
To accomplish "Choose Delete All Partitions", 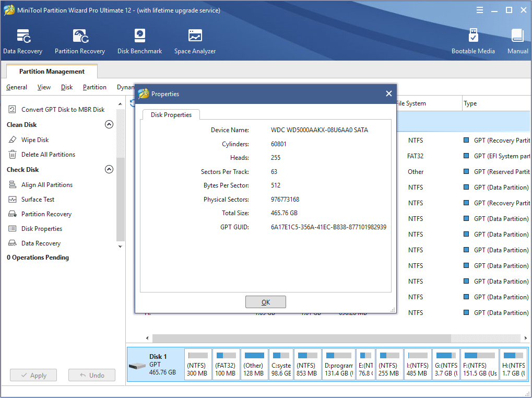I will [41, 155].
